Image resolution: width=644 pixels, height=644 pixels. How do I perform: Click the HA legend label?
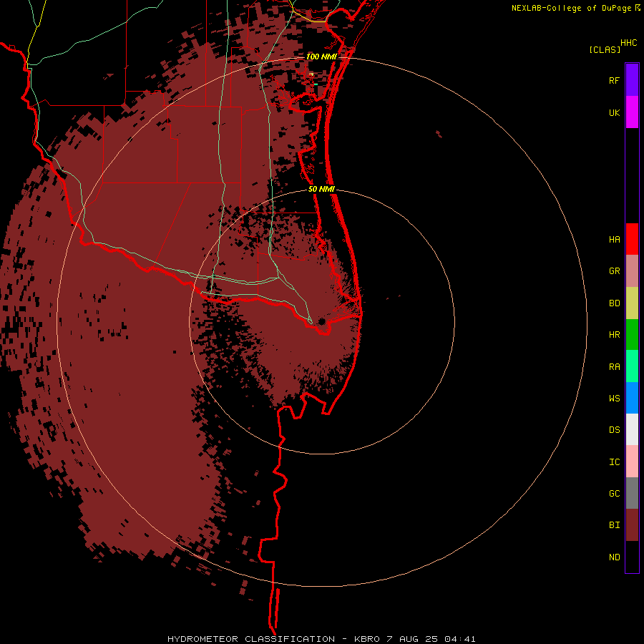(614, 240)
